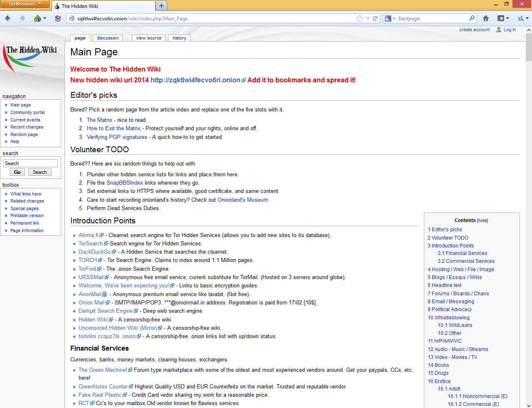Screen dimensions: 532x408
Task: Open the SnapBBSIndex link
Action: tap(125, 183)
